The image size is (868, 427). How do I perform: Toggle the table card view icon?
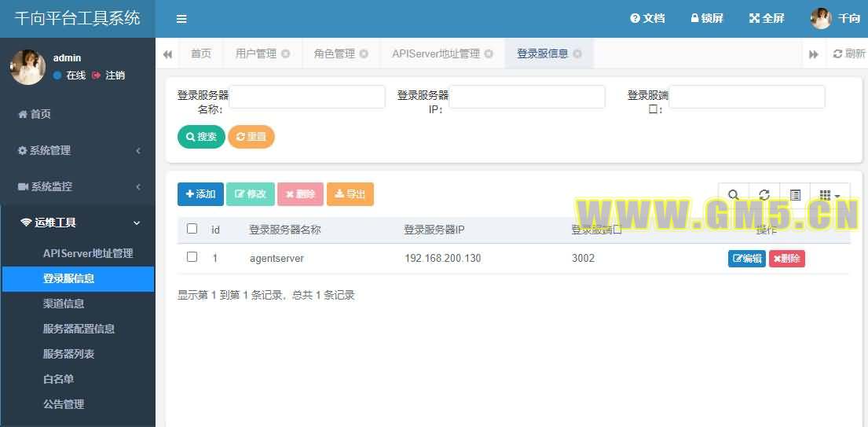pos(795,195)
